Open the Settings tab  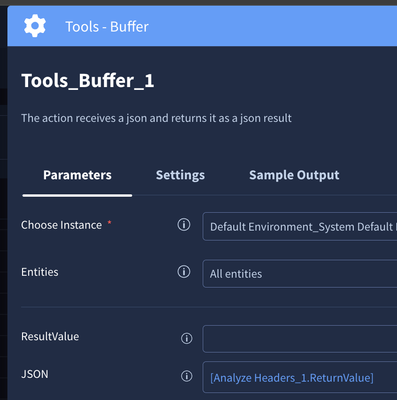click(180, 175)
